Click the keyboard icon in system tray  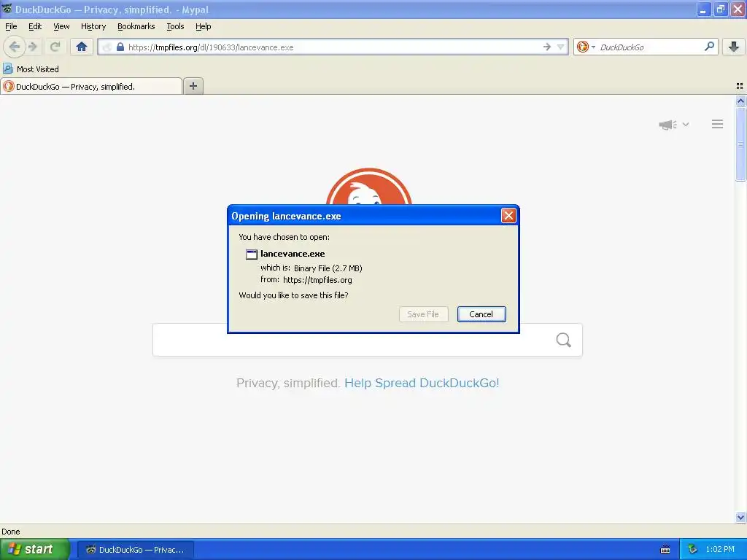[x=665, y=550]
